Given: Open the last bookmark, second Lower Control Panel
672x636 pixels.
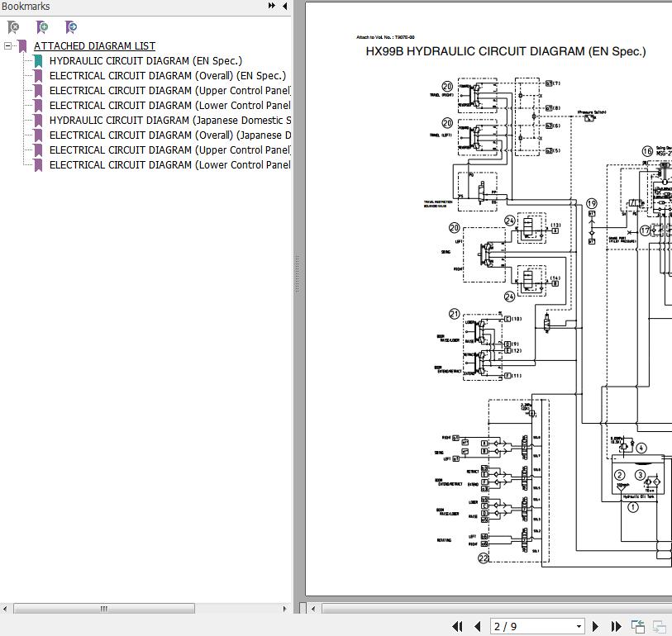Looking at the screenshot, I should [169, 165].
